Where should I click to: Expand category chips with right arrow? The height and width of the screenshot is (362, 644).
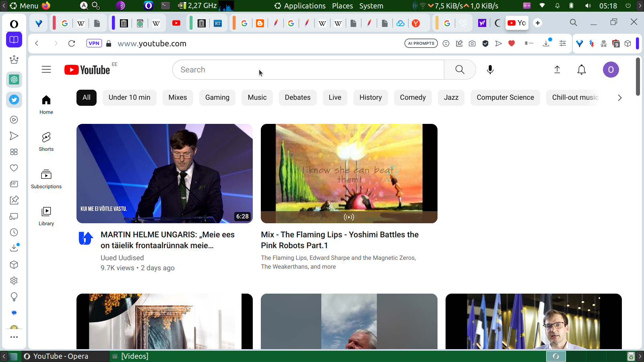point(619,98)
